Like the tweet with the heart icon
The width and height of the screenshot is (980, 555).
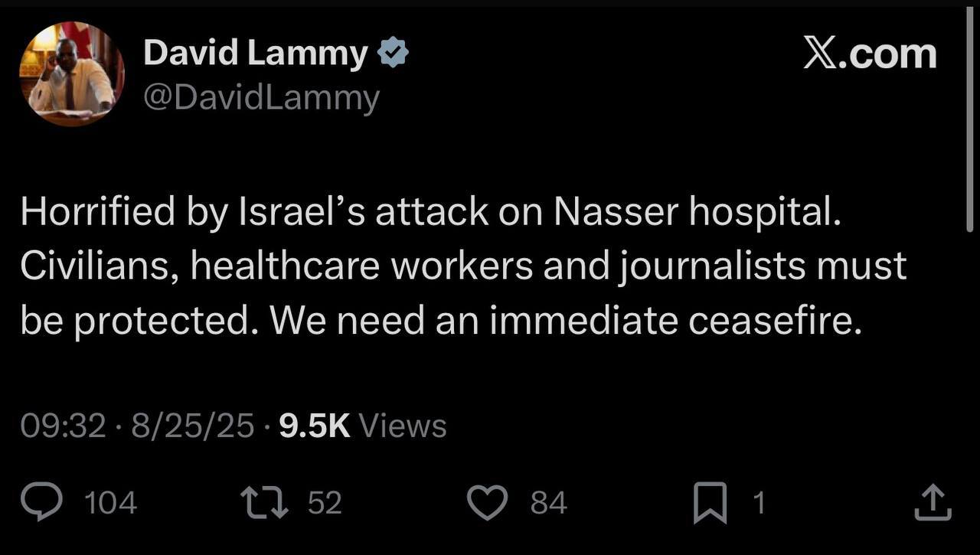click(x=488, y=503)
